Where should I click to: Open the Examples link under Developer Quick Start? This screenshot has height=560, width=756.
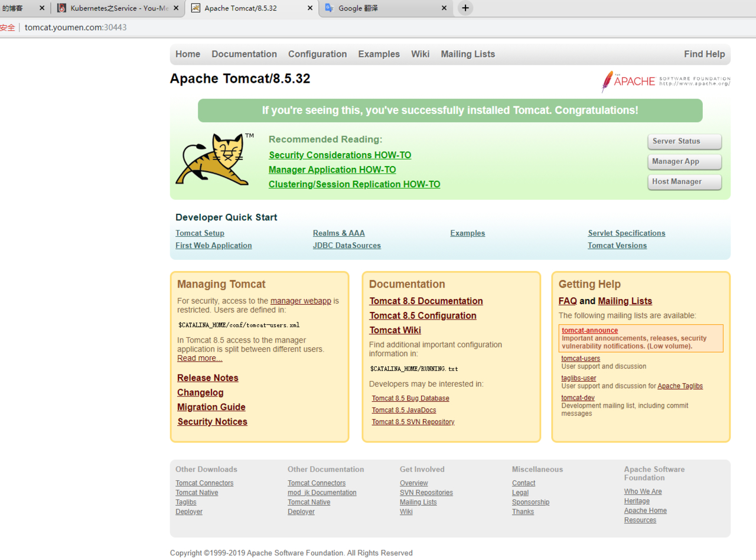tap(467, 233)
